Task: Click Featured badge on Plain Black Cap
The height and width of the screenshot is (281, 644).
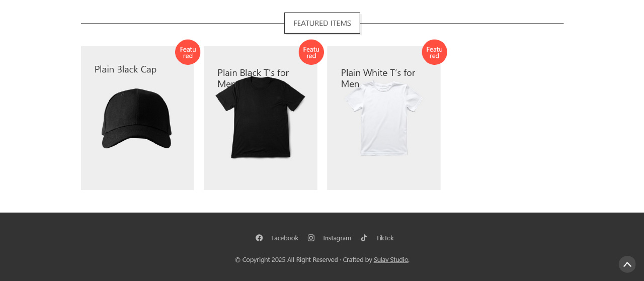Action: pos(188,52)
